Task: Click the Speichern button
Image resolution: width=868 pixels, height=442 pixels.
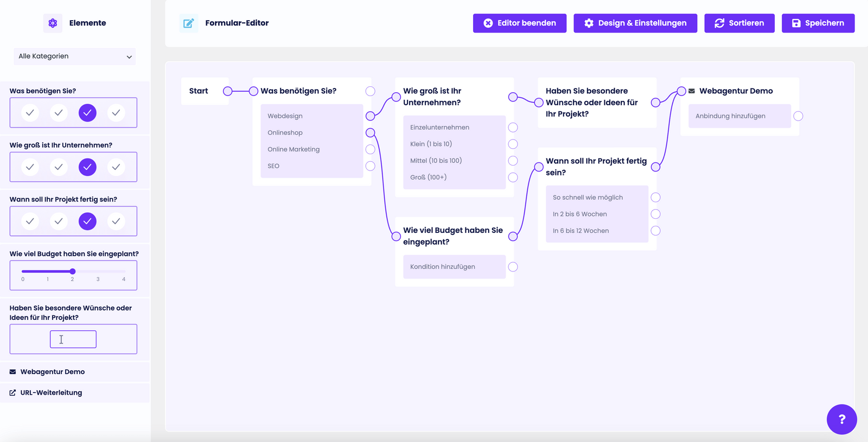Action: (x=818, y=23)
